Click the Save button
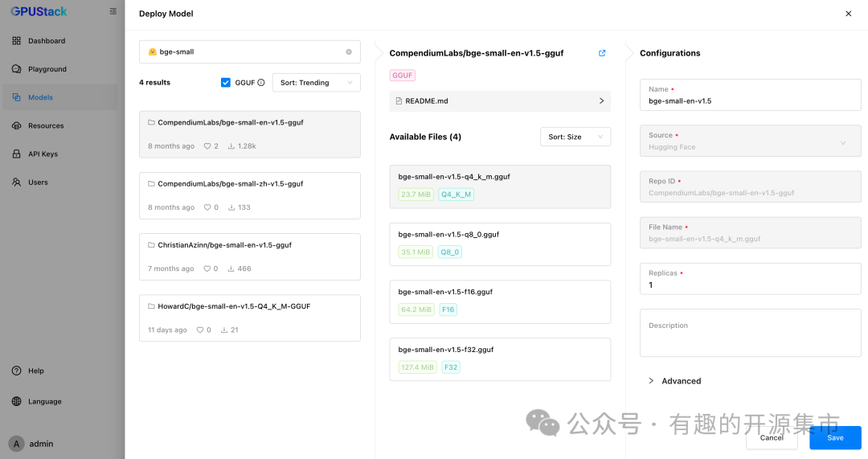Image resolution: width=868 pixels, height=459 pixels. point(835,437)
